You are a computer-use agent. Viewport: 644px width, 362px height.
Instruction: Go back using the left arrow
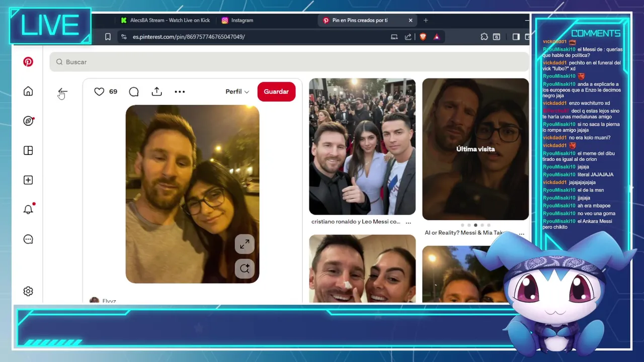coord(62,92)
